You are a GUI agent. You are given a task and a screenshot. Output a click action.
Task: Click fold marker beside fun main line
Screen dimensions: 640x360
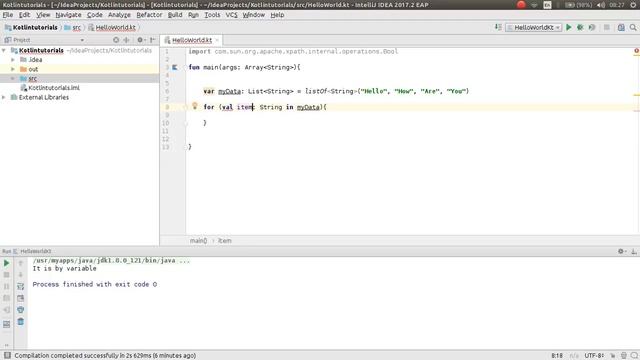click(x=186, y=67)
